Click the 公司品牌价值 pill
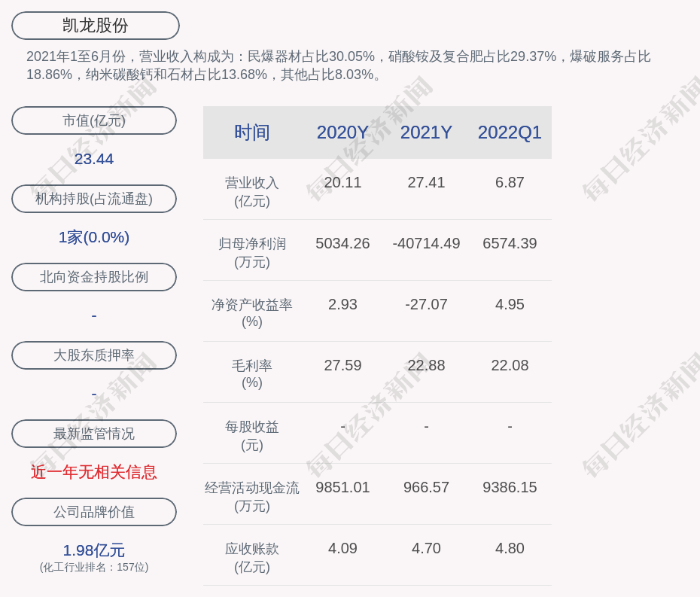 coord(94,512)
